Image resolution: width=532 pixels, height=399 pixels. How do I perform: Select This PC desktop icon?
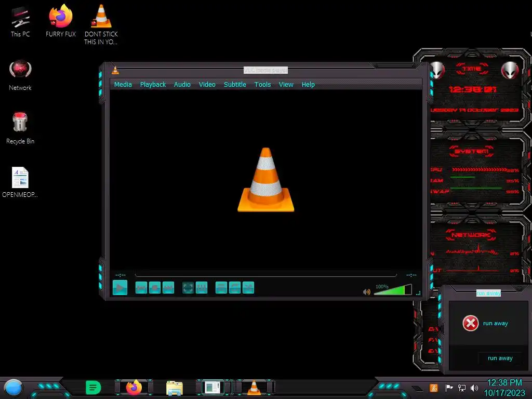pos(20,21)
